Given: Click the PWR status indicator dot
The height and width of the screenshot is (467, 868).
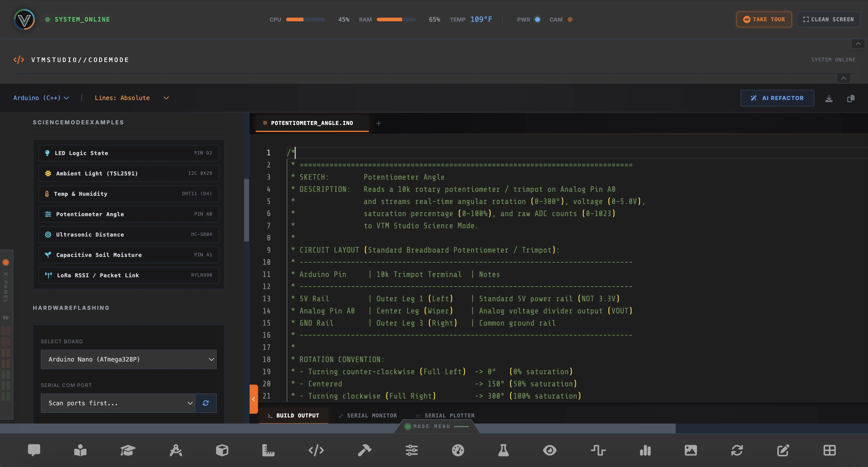Looking at the screenshot, I should tap(537, 19).
